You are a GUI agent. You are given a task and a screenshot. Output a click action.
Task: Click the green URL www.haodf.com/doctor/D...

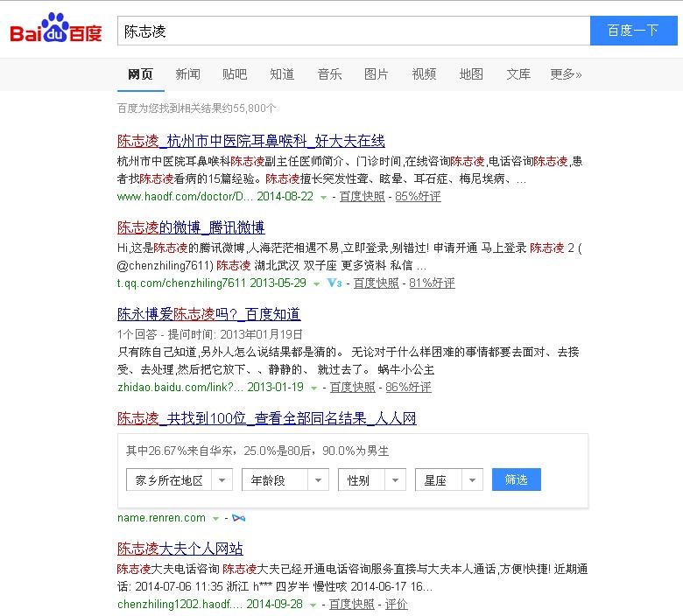(185, 197)
